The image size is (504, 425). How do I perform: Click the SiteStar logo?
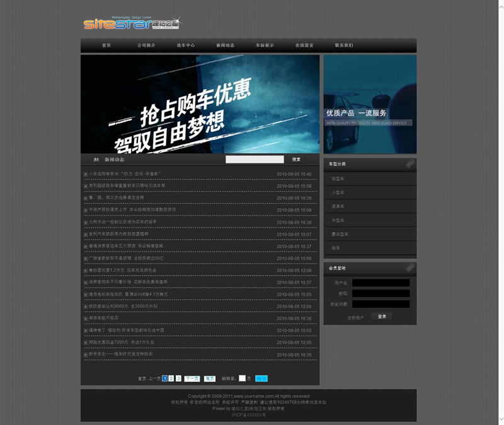pos(131,23)
